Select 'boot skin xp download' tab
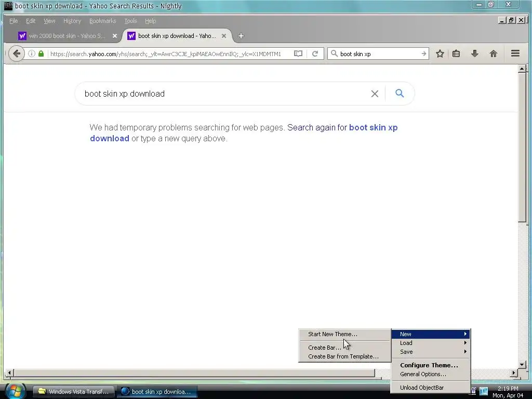Screen dimensions: 532x399 click(x=177, y=36)
